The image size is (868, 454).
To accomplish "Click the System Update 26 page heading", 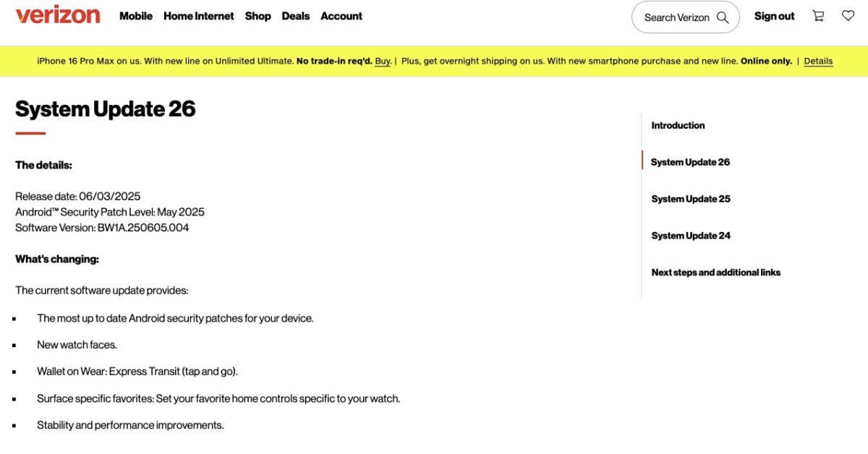I will pos(106,109).
